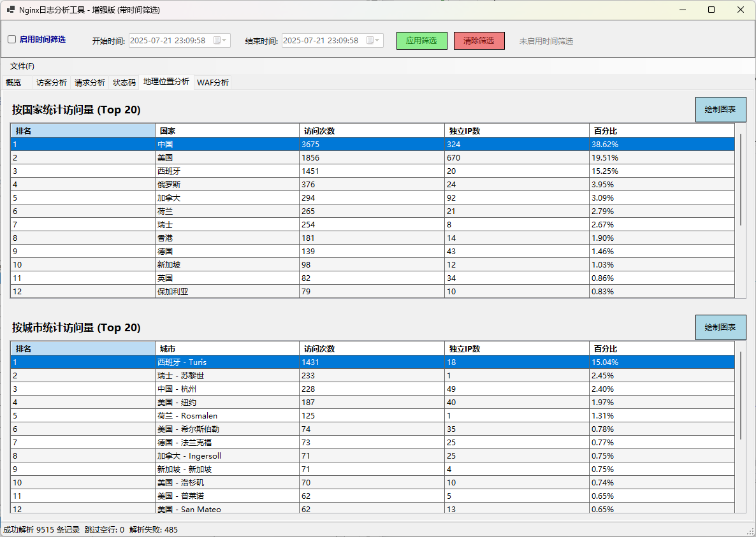756x537 pixels.
Task: Click the app icon in title bar
Action: click(10, 10)
